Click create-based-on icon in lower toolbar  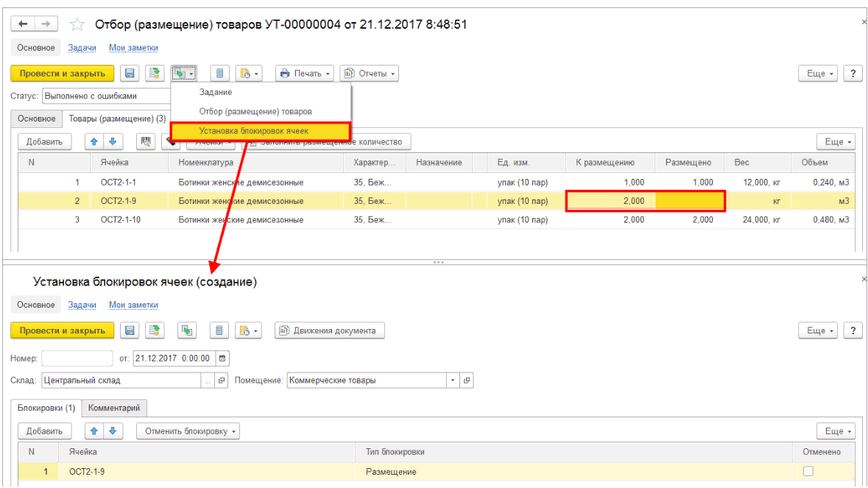pyautogui.click(x=186, y=331)
